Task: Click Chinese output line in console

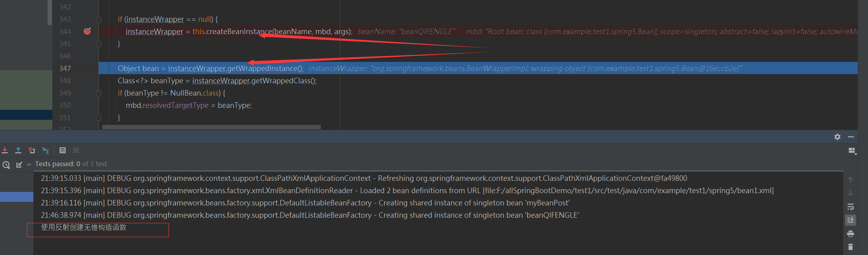Action: click(x=84, y=227)
